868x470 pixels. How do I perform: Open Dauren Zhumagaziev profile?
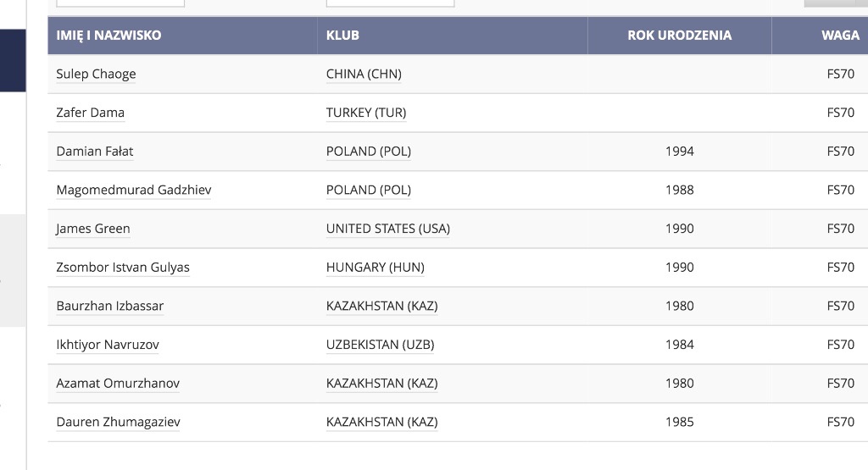coord(118,423)
